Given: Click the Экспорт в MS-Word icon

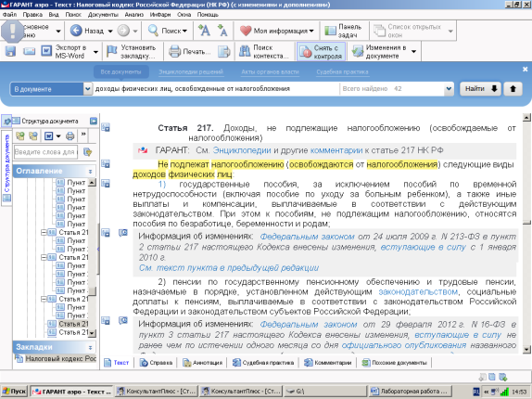Looking at the screenshot, I should pyautogui.click(x=46, y=51).
